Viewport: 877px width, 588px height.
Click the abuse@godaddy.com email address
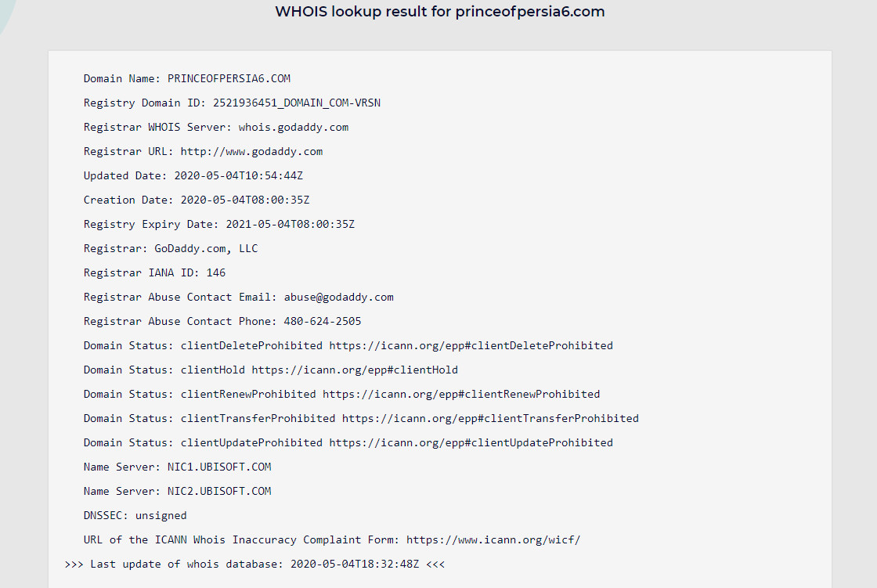(338, 297)
